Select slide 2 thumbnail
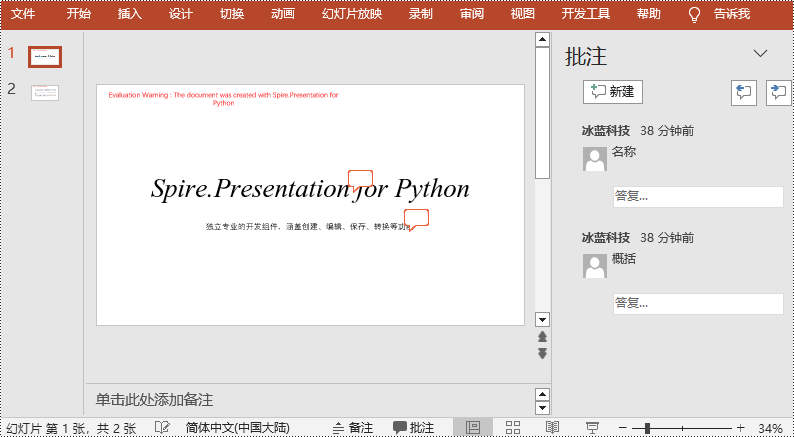The height and width of the screenshot is (437, 794). pos(45,93)
